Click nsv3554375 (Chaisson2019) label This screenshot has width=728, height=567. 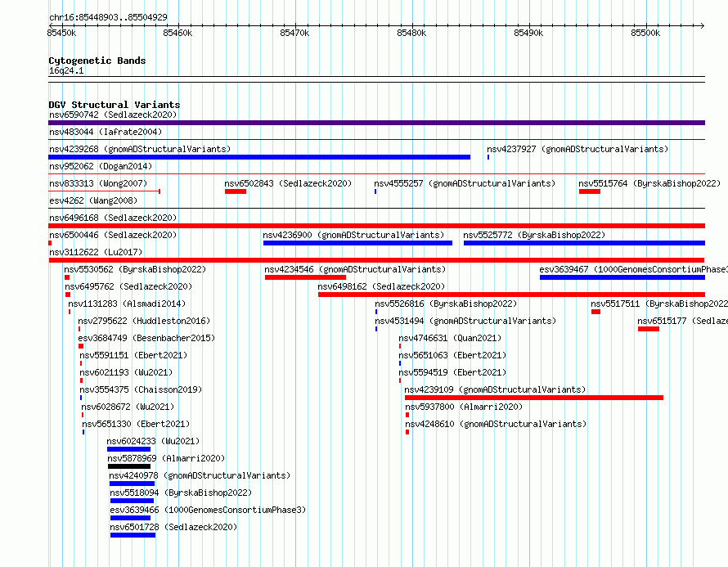pyautogui.click(x=141, y=389)
